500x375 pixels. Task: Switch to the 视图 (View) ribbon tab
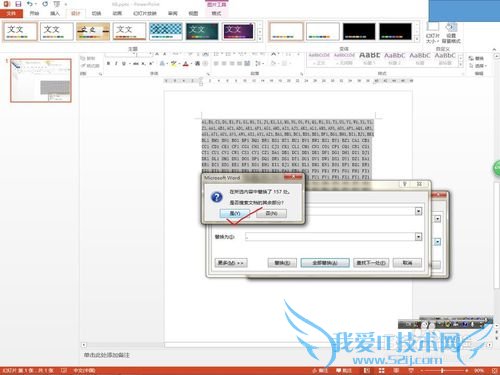(x=193, y=13)
